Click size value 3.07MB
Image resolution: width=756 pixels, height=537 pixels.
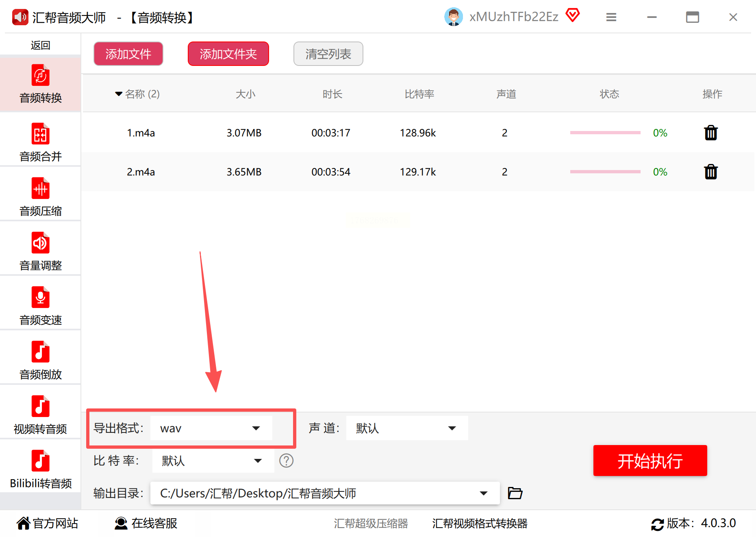(244, 133)
